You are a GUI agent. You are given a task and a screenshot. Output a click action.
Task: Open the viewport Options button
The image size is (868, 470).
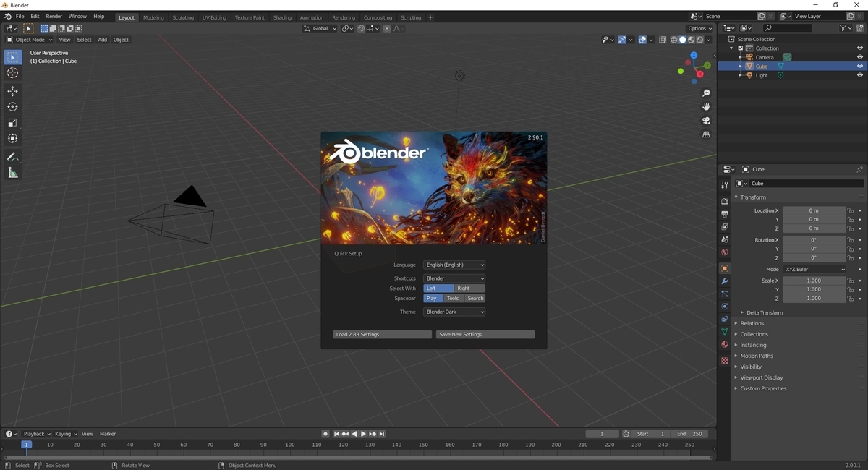(x=700, y=28)
